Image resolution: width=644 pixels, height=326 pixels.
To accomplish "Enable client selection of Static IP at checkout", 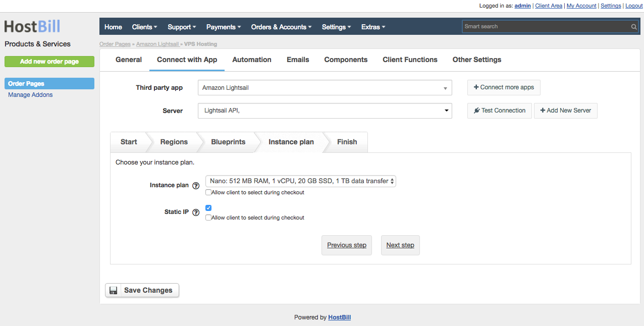I will 208,218.
